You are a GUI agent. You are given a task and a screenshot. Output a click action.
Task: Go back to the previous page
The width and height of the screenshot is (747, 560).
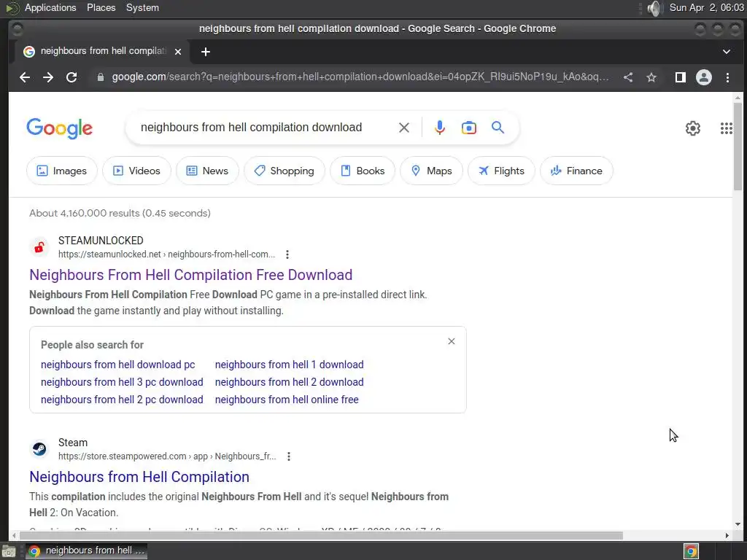click(25, 77)
